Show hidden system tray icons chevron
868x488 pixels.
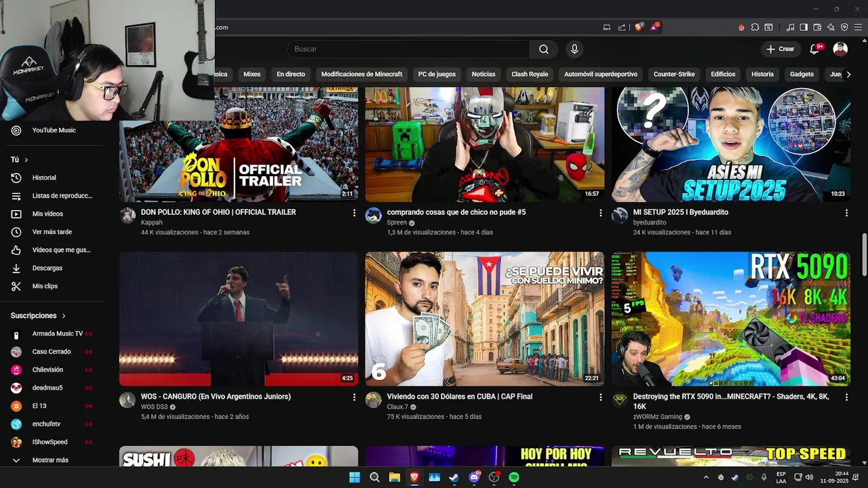point(706,477)
